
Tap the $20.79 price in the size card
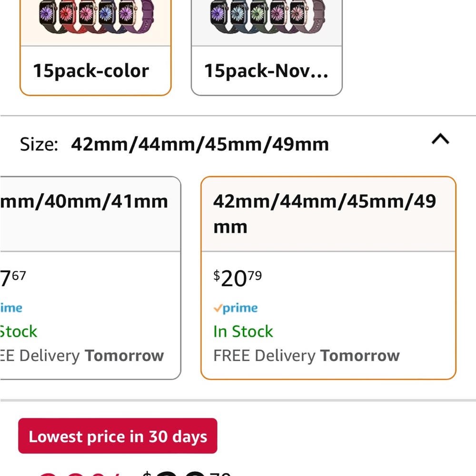[238, 278]
